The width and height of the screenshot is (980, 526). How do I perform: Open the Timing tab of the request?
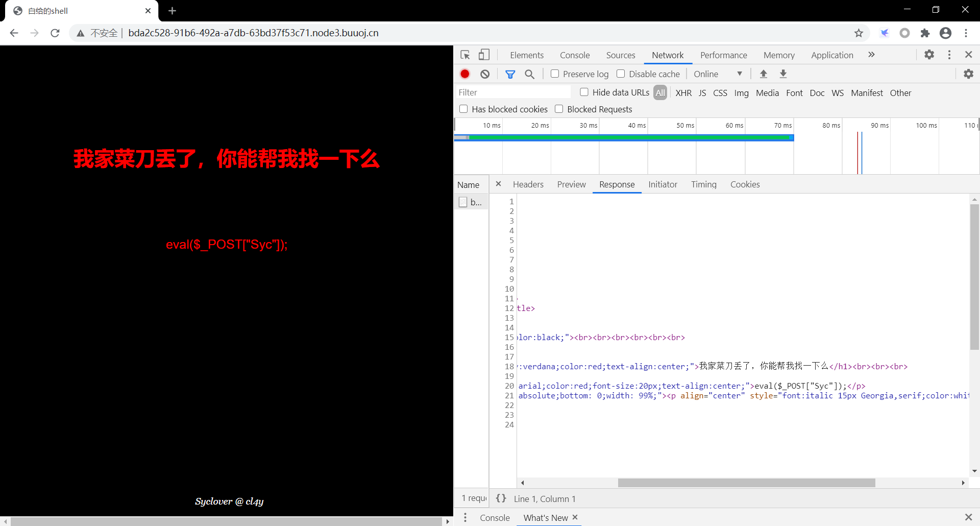tap(704, 184)
